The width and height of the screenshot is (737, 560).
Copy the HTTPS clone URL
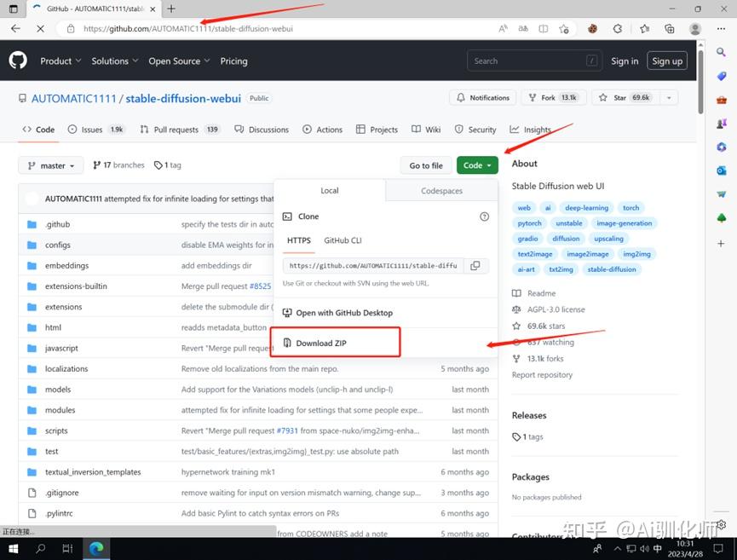tap(475, 266)
